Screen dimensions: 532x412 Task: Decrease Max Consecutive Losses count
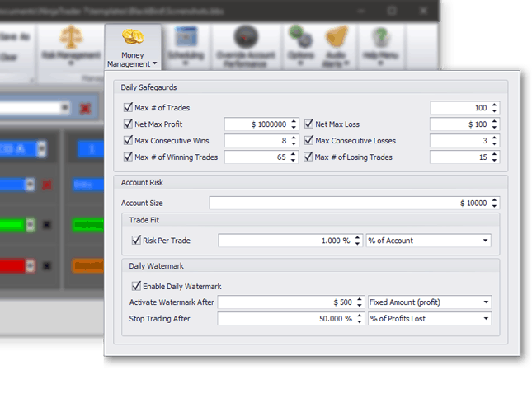click(494, 143)
